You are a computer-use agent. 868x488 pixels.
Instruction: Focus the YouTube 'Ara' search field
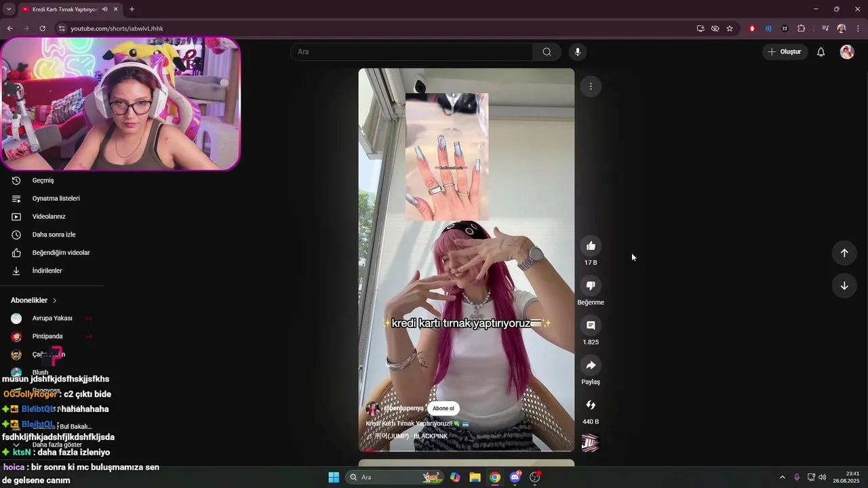click(x=412, y=52)
